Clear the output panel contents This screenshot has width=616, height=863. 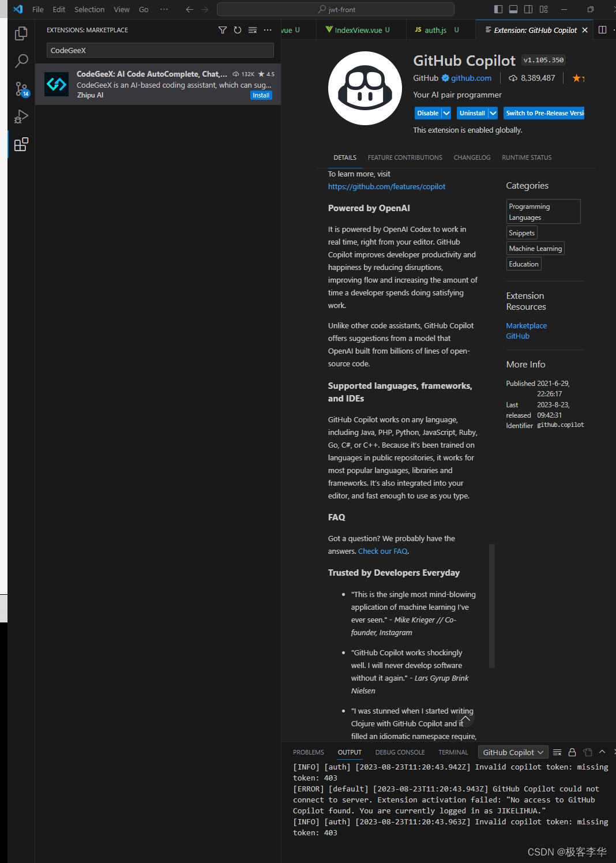pos(557,752)
